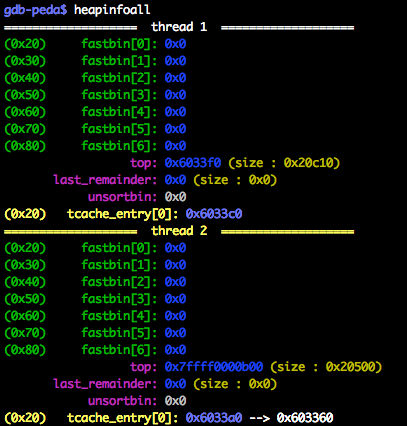Click the 0x0 value of thread 1 unsortbin
This screenshot has width=407, height=426.
pyautogui.click(x=175, y=197)
